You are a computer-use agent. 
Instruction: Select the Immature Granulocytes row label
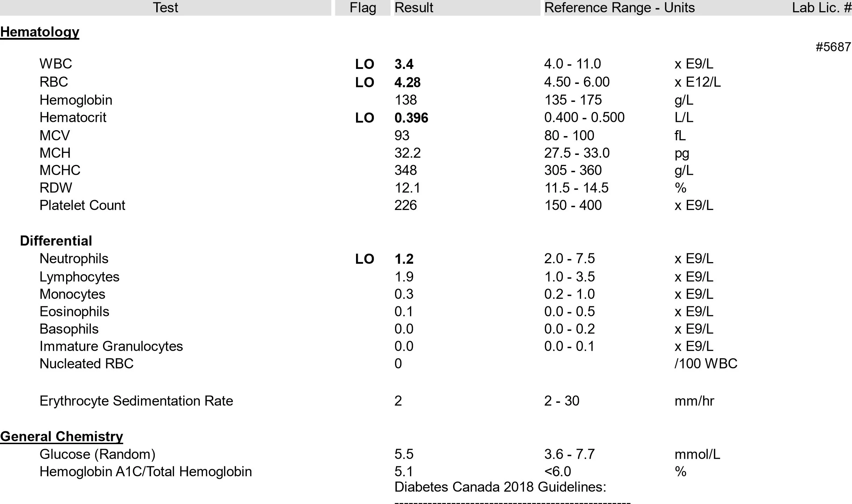tap(111, 346)
